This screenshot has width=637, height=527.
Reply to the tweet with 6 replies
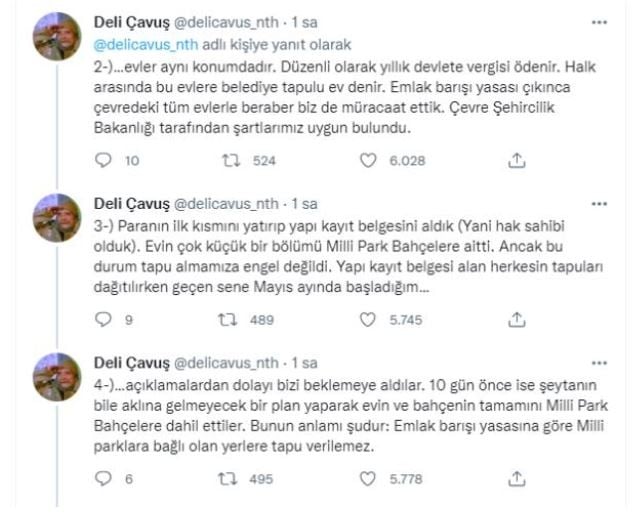tap(101, 479)
